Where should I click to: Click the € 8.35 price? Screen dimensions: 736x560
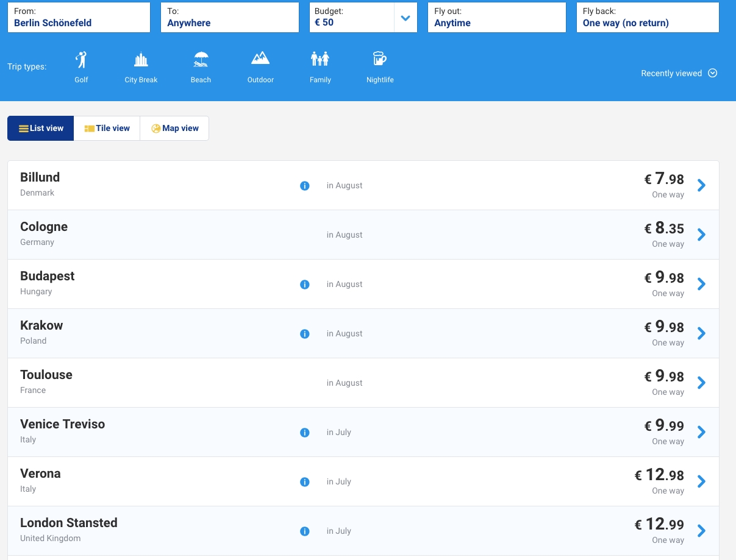pos(664,228)
